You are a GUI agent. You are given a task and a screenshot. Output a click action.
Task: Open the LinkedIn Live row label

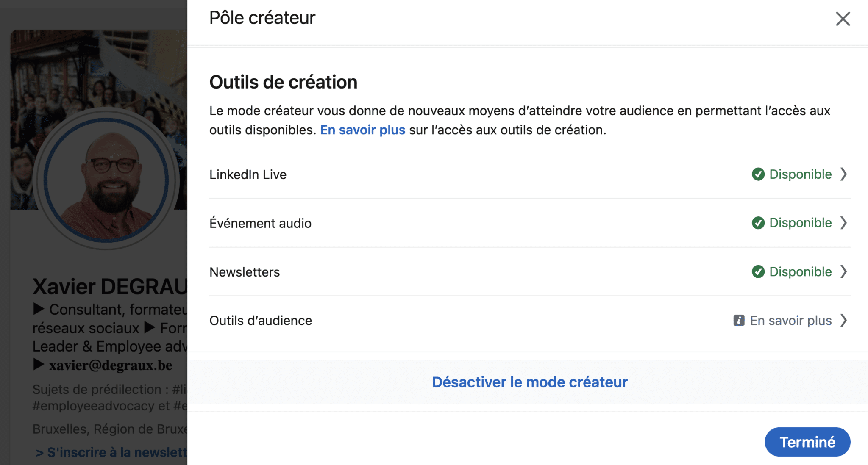click(248, 174)
